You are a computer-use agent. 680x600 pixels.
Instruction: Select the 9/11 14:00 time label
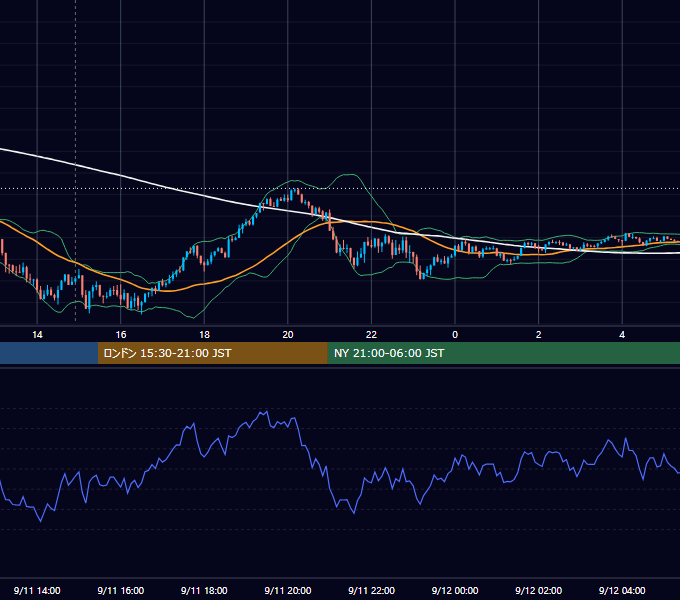click(x=37, y=590)
